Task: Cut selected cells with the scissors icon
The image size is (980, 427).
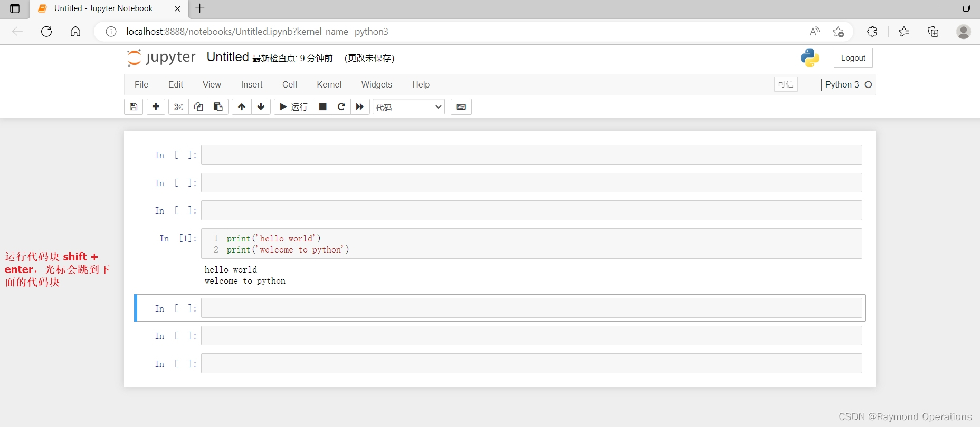Action: 178,107
